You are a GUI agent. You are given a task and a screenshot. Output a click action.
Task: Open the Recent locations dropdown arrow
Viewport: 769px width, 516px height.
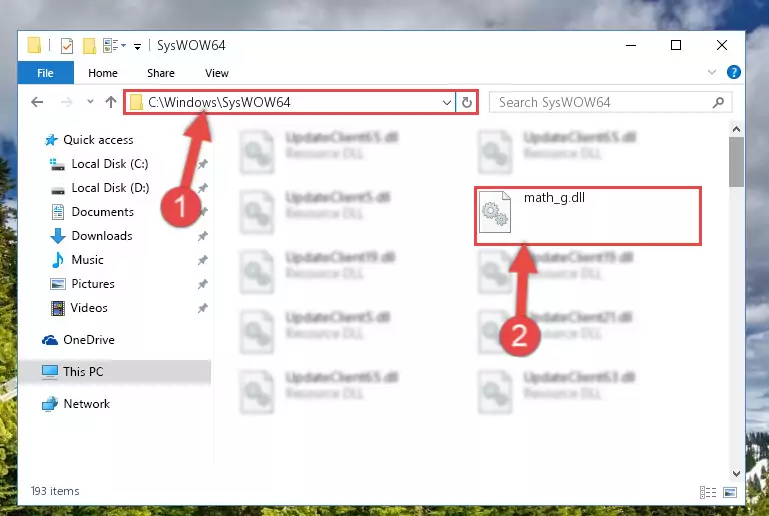coord(90,102)
